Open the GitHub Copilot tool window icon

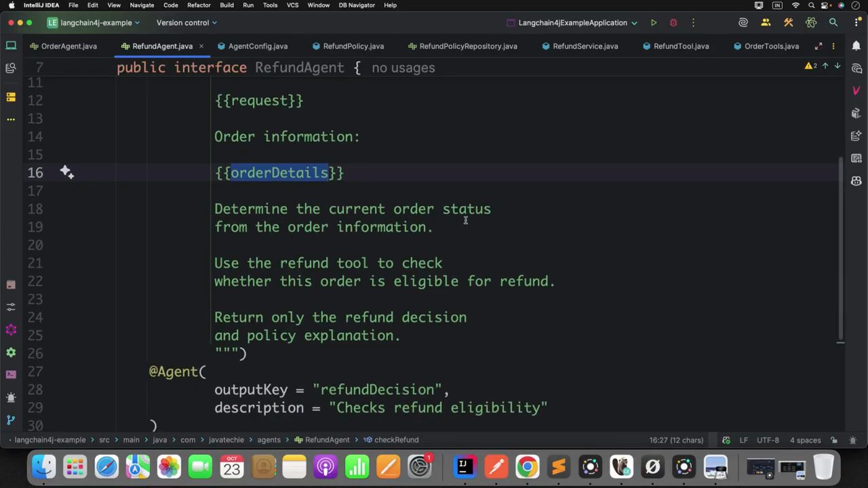click(x=856, y=181)
